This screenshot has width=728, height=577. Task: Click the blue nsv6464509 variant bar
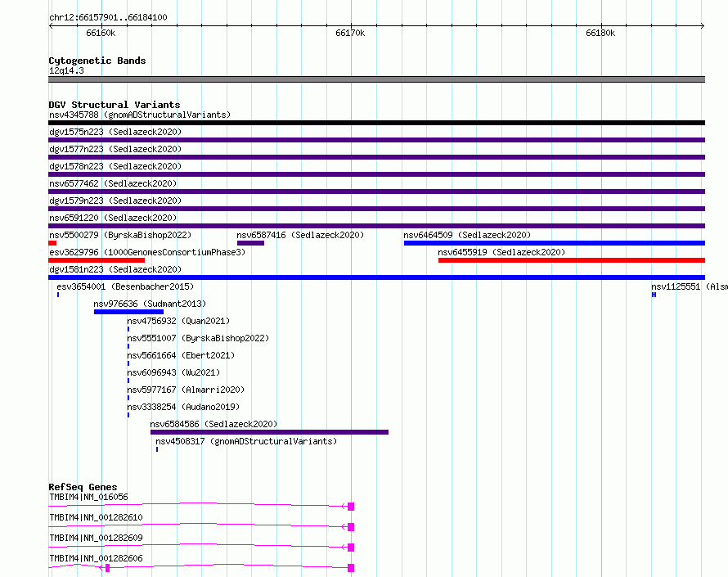pyautogui.click(x=555, y=243)
